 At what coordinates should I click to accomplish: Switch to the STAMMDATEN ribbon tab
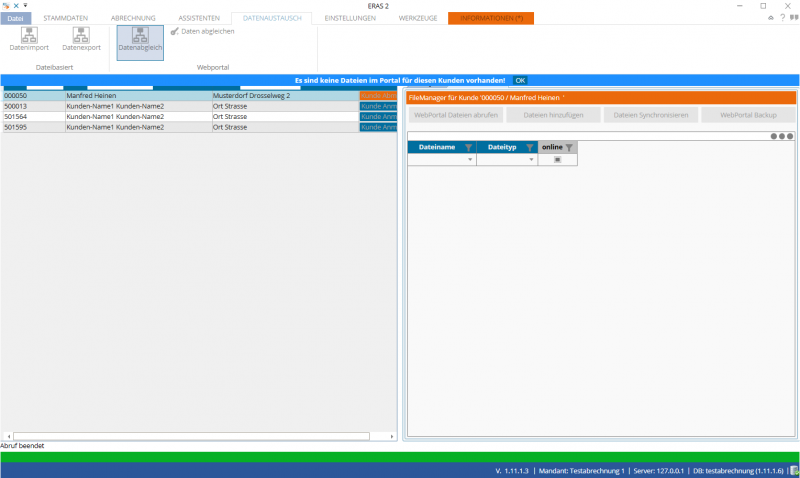[x=65, y=18]
